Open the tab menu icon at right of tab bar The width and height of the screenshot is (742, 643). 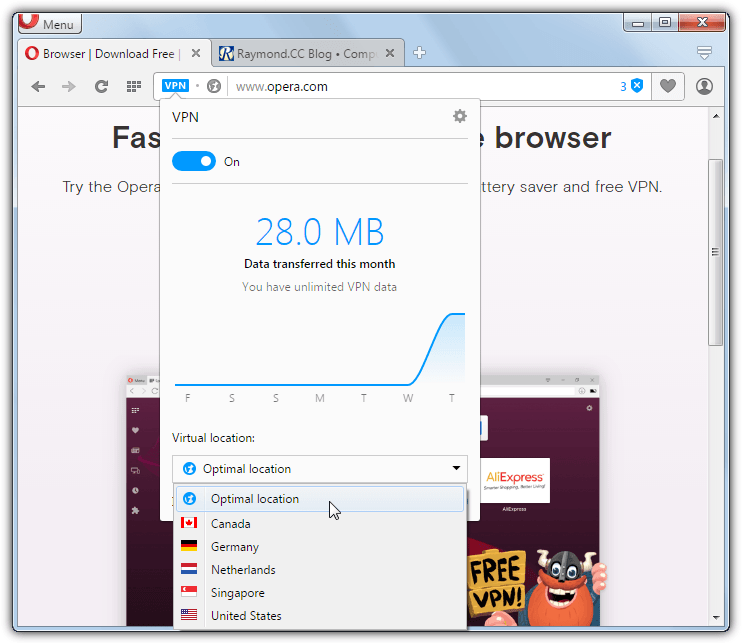coord(704,53)
